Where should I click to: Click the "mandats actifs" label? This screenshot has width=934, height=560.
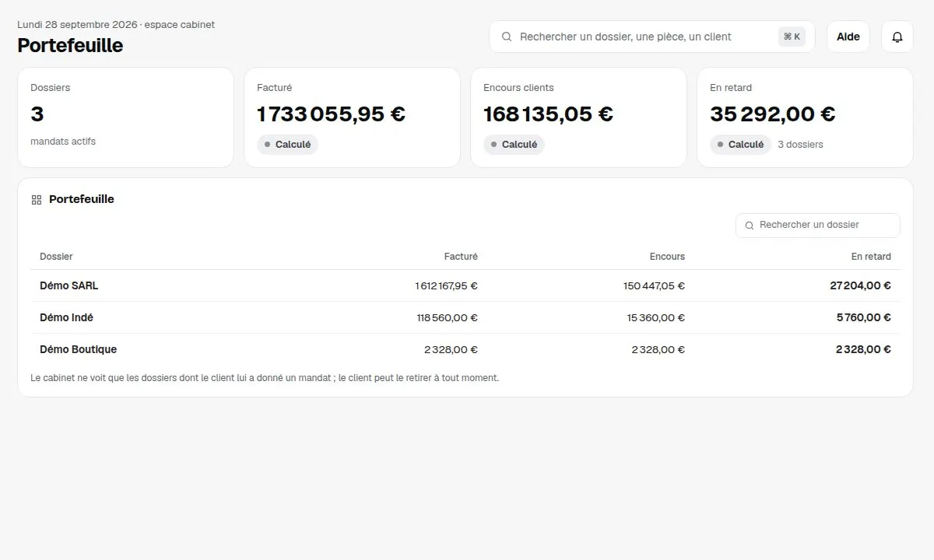(x=63, y=142)
